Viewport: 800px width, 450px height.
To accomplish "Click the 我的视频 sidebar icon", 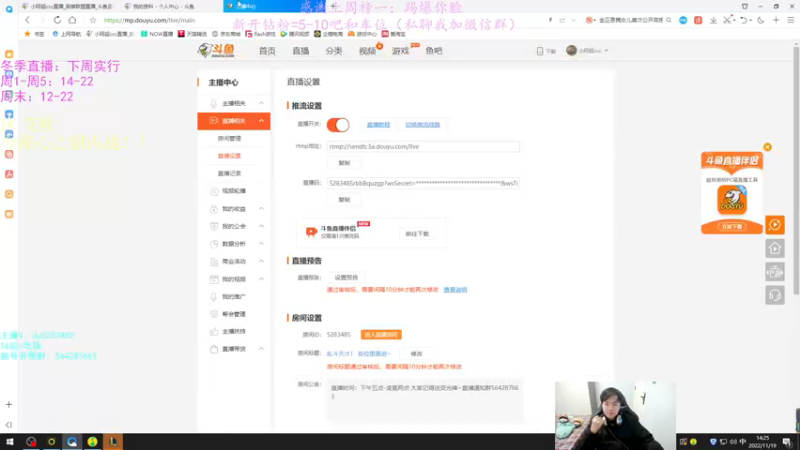I will point(214,280).
